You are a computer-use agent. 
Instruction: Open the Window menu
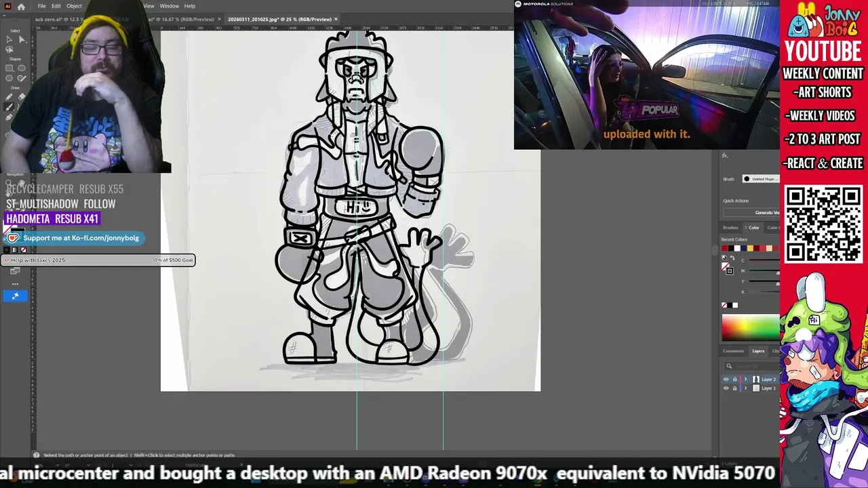tap(170, 6)
